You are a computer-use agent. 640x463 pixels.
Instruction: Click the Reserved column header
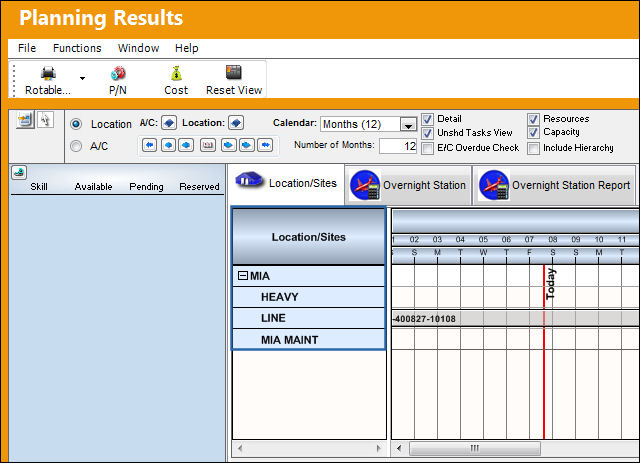(199, 187)
